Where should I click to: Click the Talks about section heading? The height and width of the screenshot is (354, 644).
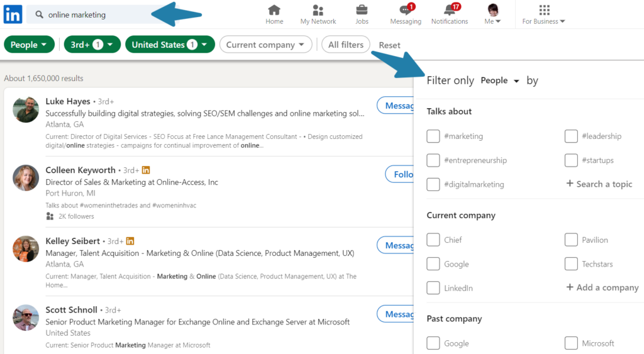[449, 111]
